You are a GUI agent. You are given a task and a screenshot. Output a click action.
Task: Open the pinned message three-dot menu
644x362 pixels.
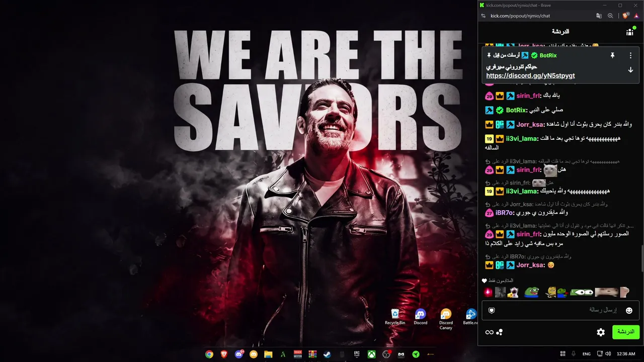click(x=630, y=55)
